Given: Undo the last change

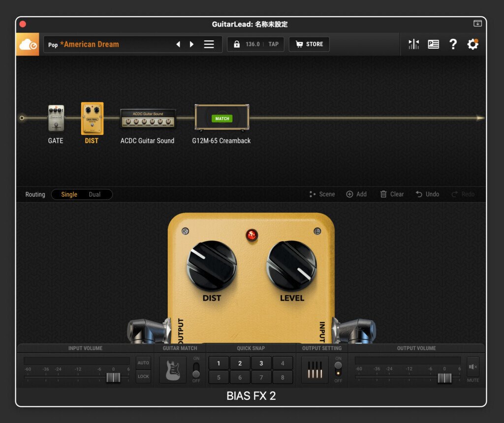Looking at the screenshot, I should (428, 194).
